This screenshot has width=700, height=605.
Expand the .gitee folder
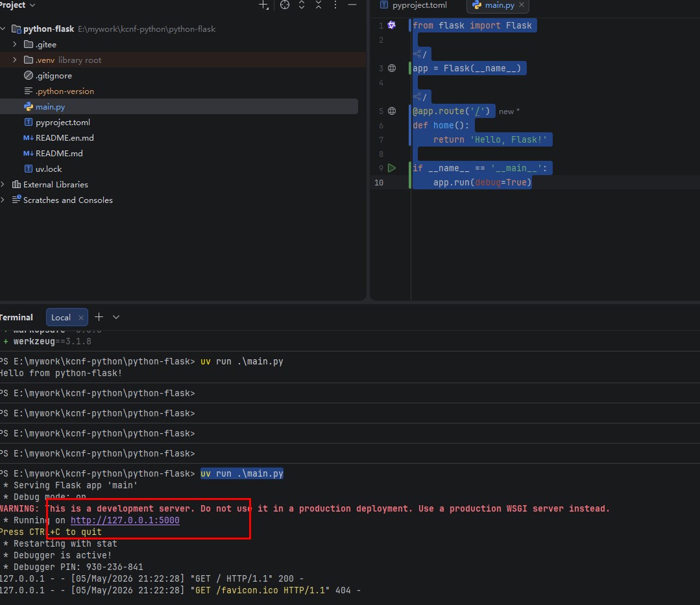15,44
